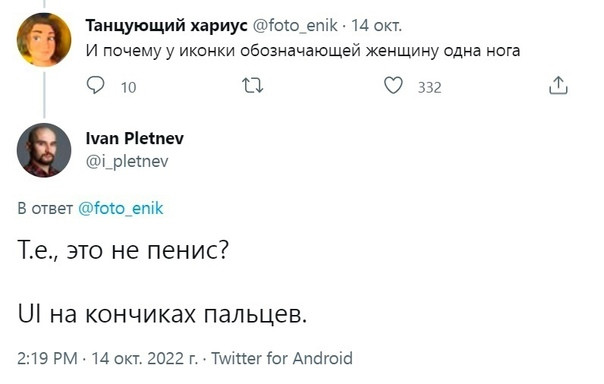Click first tweet text about иконки

[x=303, y=51]
